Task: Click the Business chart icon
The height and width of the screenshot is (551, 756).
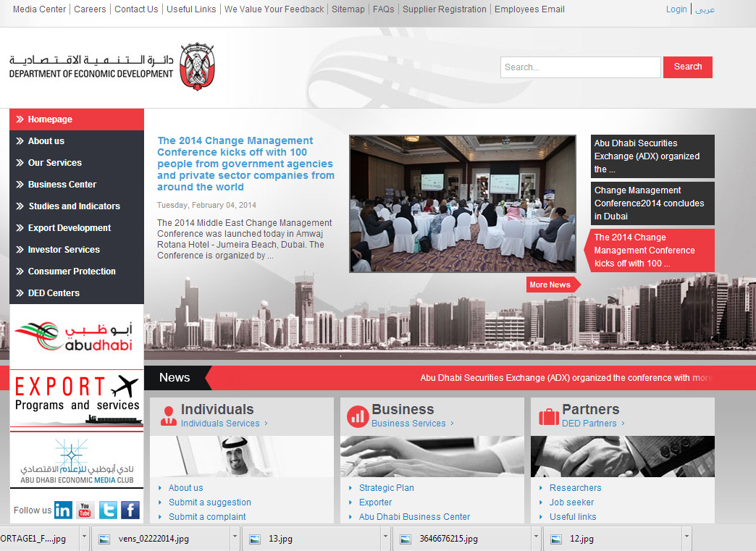Action: [358, 416]
